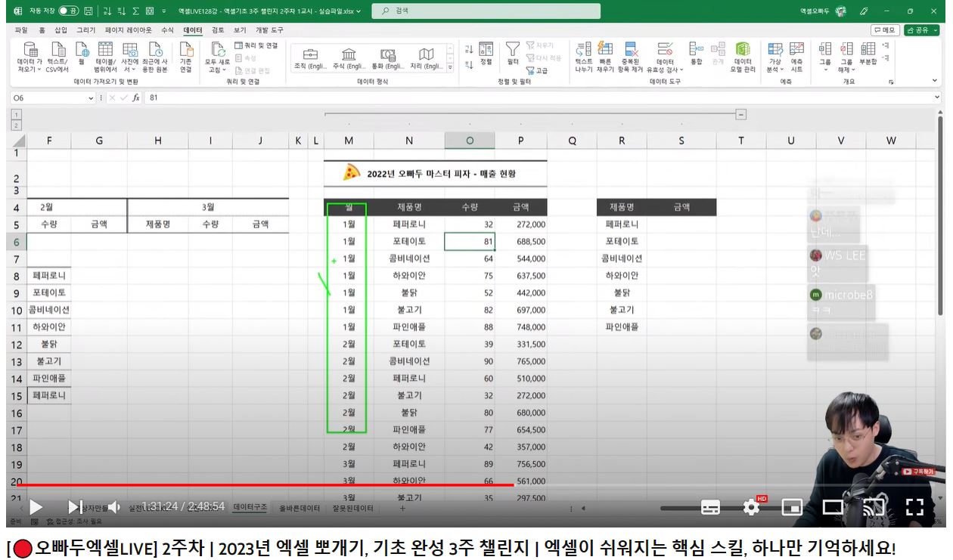Skip to next video
The height and width of the screenshot is (560, 953).
coord(75,507)
